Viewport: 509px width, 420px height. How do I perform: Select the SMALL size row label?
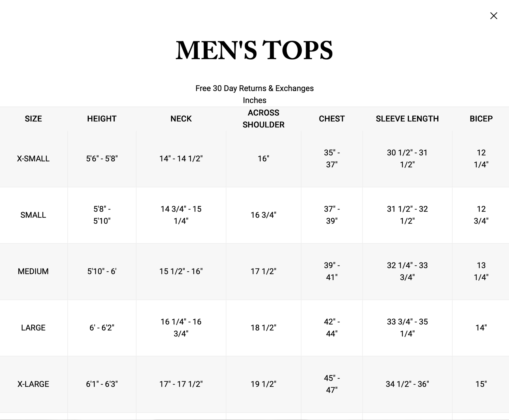click(33, 215)
